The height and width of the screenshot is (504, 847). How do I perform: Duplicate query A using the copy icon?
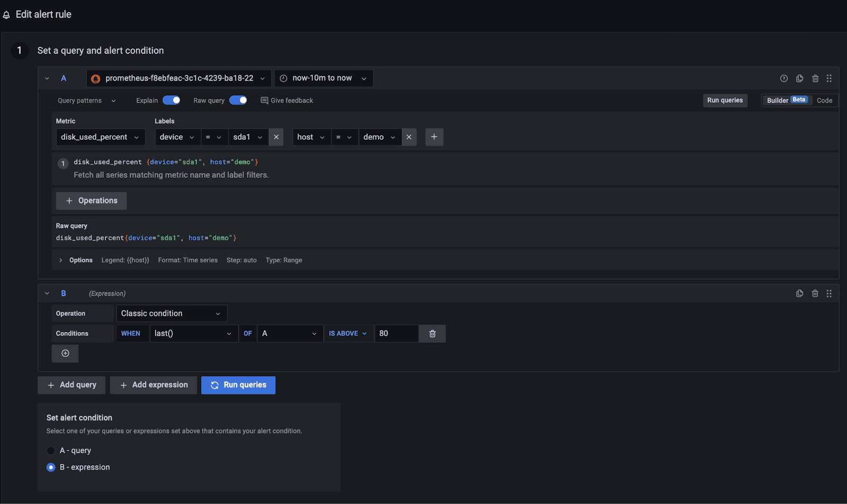pos(799,78)
